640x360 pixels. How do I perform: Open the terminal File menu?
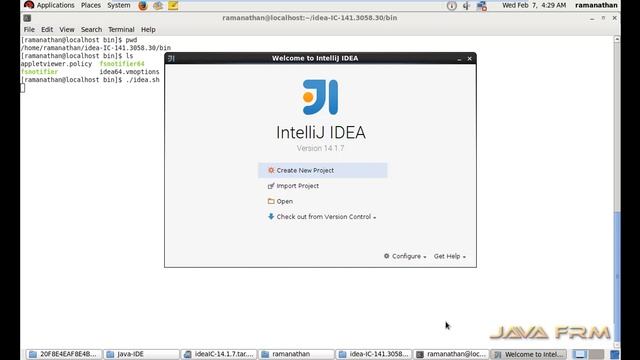point(29,29)
